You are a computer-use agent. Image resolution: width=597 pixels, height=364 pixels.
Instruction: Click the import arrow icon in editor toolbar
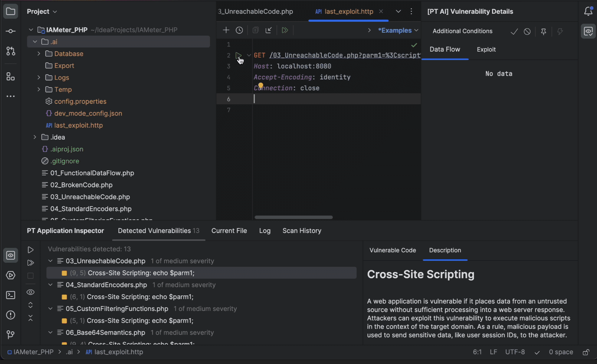(x=269, y=30)
